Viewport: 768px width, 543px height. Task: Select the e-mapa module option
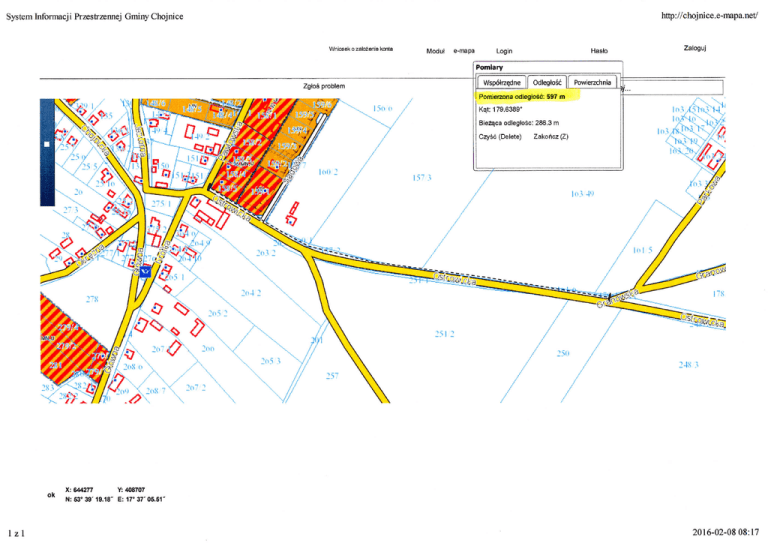tap(464, 50)
